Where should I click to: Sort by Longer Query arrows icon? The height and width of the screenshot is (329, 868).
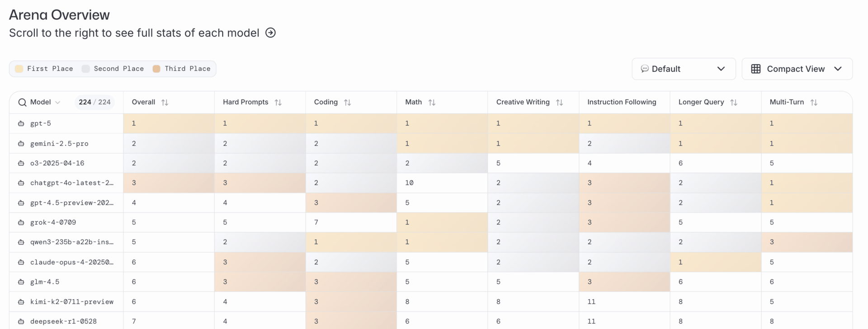tap(734, 103)
